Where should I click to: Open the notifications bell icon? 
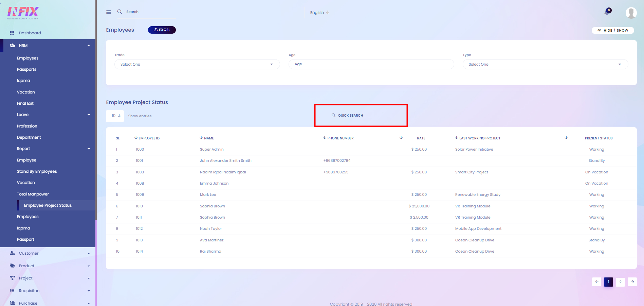click(607, 12)
